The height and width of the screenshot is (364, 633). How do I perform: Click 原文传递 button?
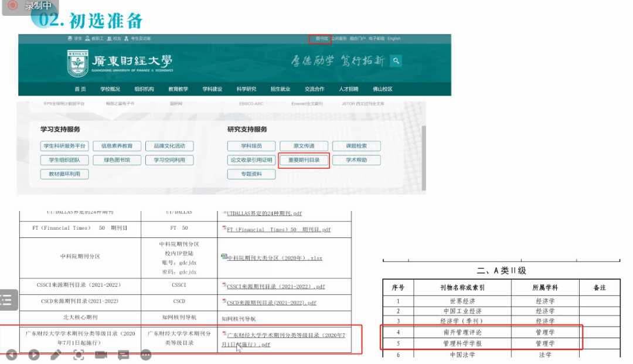304,146
